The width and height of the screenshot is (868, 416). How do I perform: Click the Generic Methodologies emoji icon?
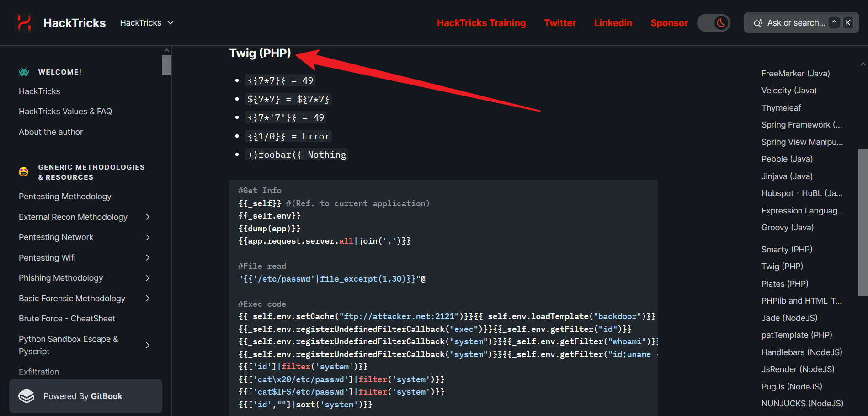pos(24,172)
